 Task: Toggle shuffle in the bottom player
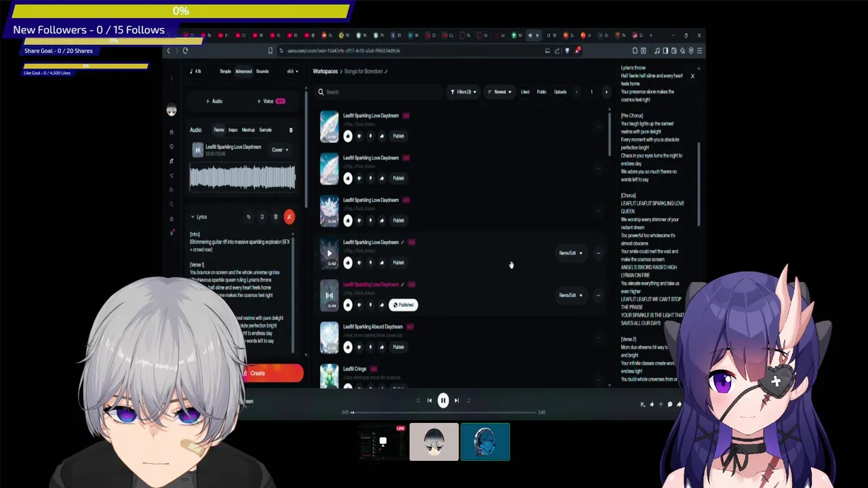(x=418, y=401)
